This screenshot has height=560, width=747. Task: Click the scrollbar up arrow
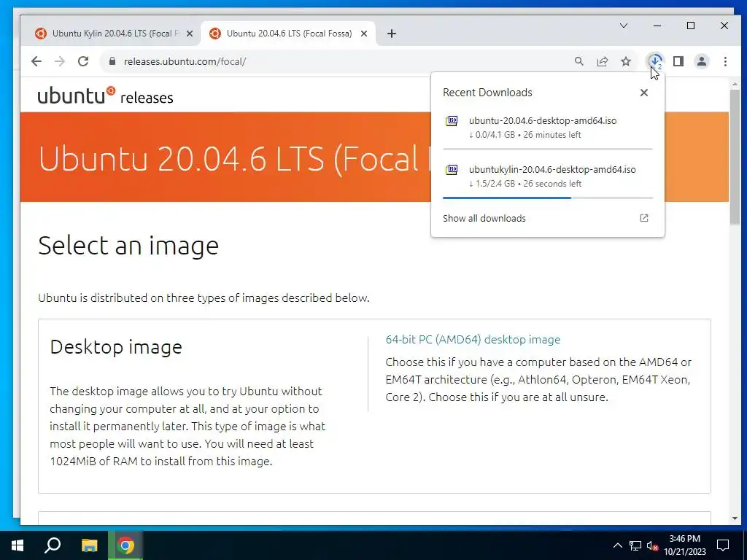pyautogui.click(x=735, y=85)
